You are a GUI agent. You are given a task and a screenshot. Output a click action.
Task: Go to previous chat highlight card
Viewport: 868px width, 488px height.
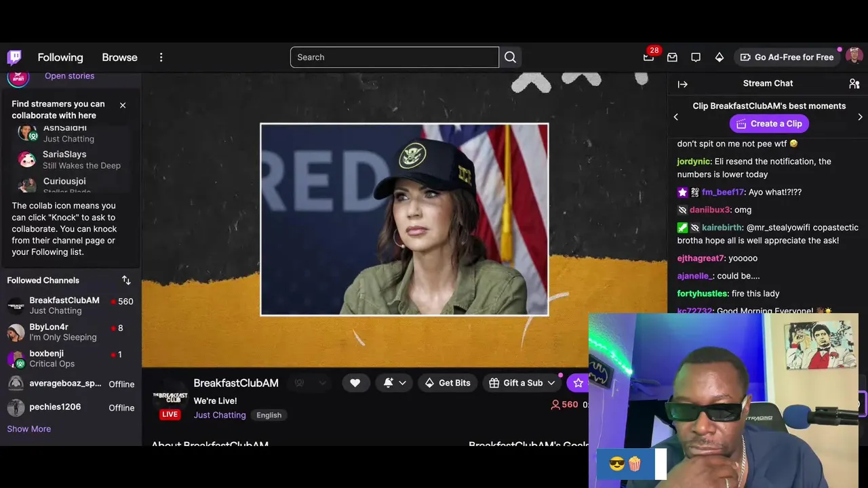(675, 117)
